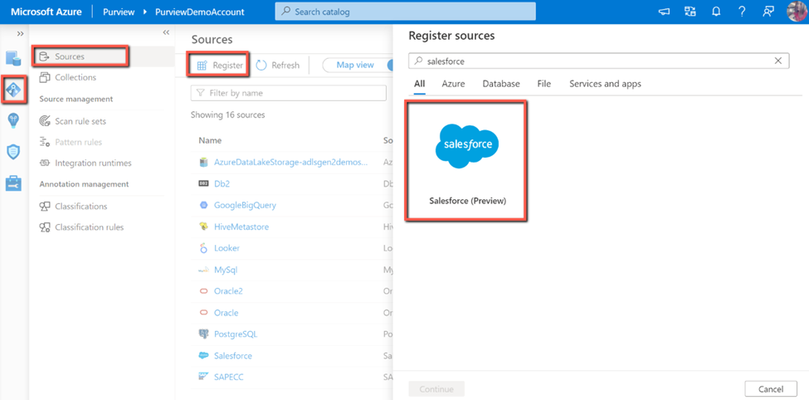Click the PurviewDemoAccount breadcrumb
This screenshot has height=400, width=809.
coord(200,12)
